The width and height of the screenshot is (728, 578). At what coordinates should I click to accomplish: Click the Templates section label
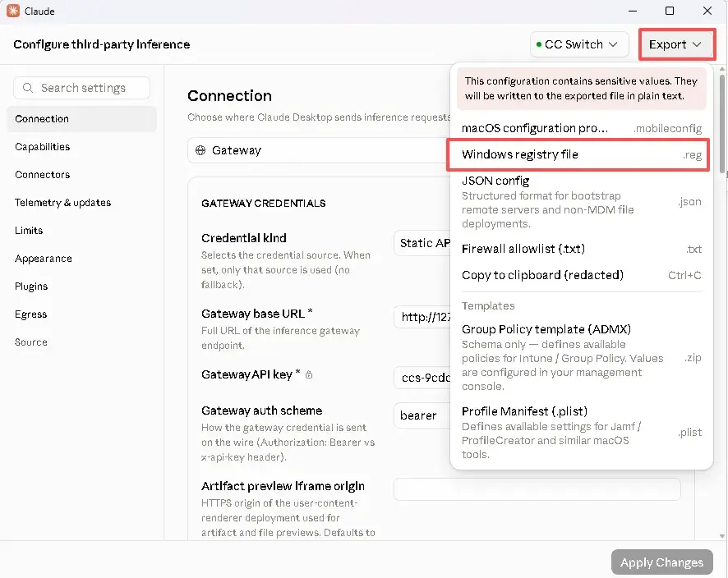pos(488,305)
